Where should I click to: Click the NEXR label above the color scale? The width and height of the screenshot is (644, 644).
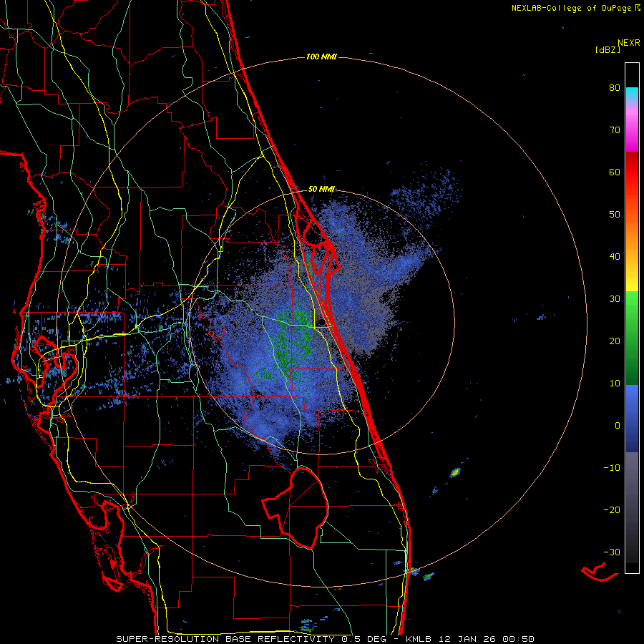[629, 43]
